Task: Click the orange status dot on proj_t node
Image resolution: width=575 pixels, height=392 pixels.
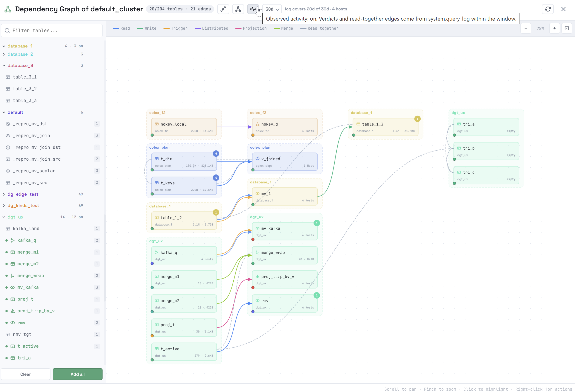Action: [152, 336]
